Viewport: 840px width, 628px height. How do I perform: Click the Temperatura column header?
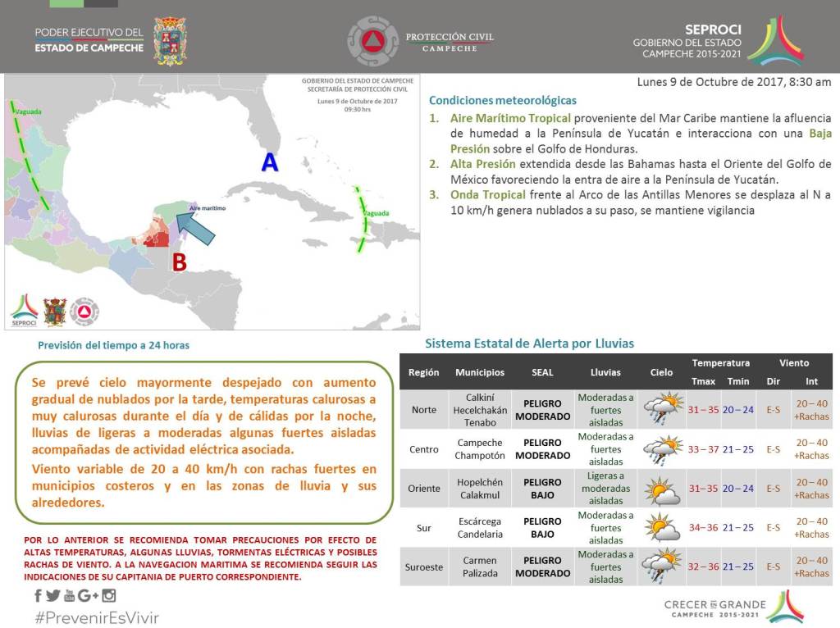(720, 363)
